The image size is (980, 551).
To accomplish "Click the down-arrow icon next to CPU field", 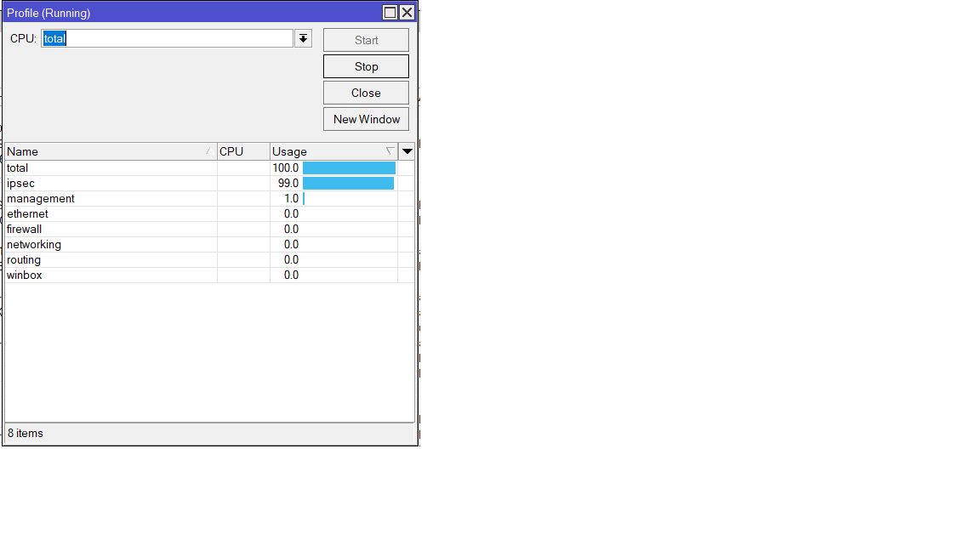I will coord(303,38).
